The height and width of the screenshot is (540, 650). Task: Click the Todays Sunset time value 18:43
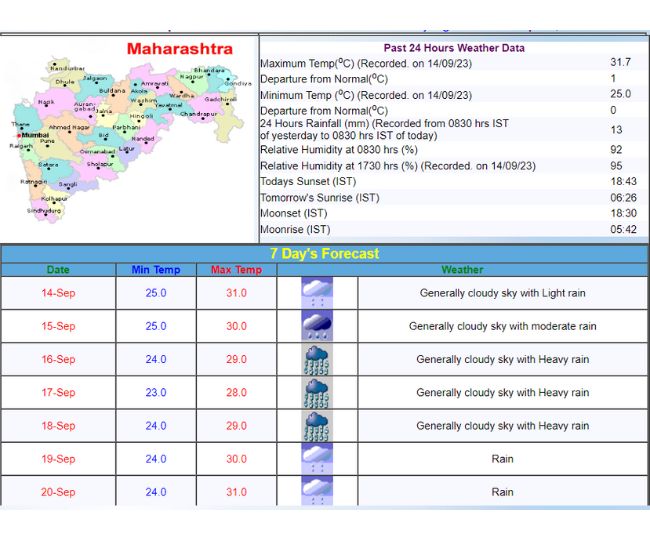622,181
